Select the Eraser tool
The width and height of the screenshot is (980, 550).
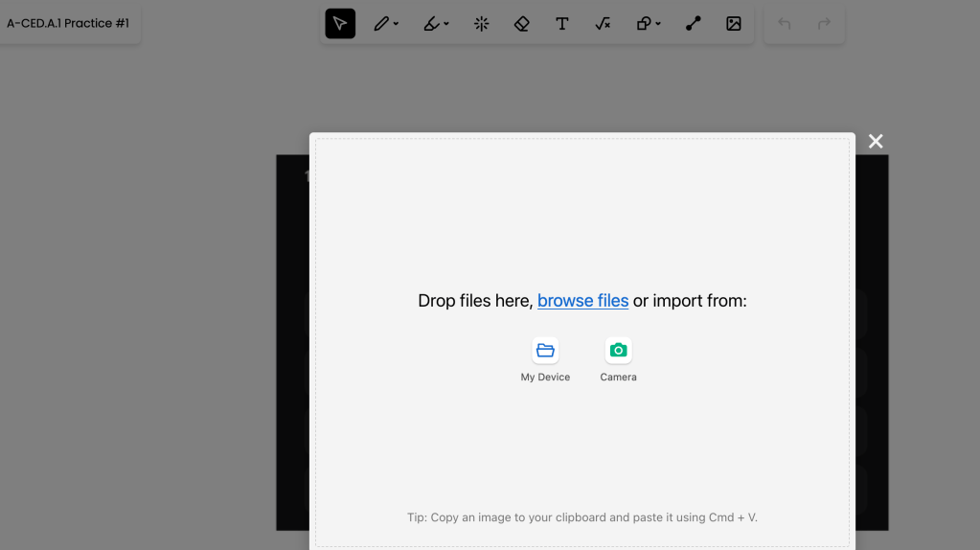(522, 24)
